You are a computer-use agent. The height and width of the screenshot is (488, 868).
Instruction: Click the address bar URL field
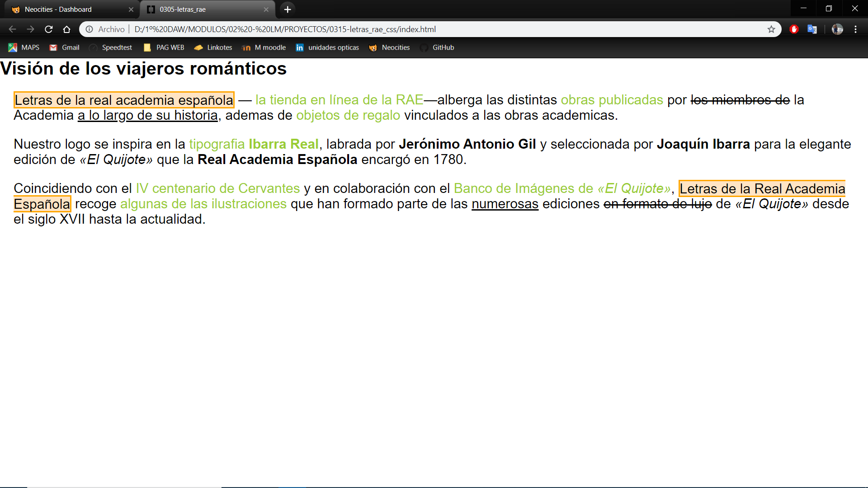(429, 29)
